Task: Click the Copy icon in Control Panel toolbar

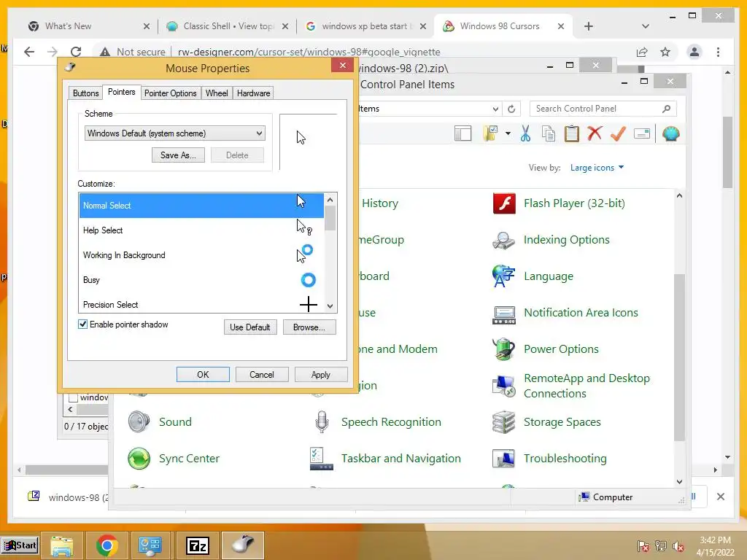Action: pyautogui.click(x=549, y=134)
